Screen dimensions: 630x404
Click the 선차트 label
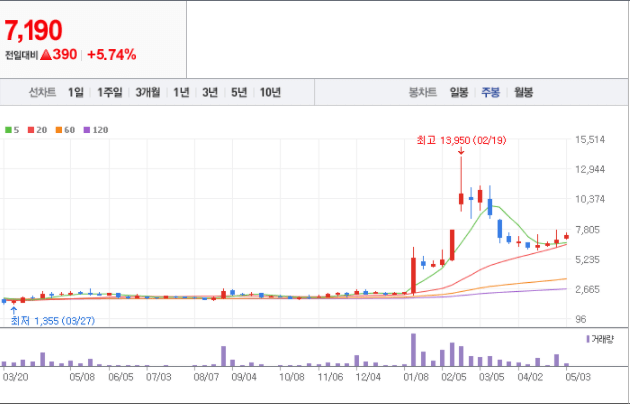pos(42,92)
